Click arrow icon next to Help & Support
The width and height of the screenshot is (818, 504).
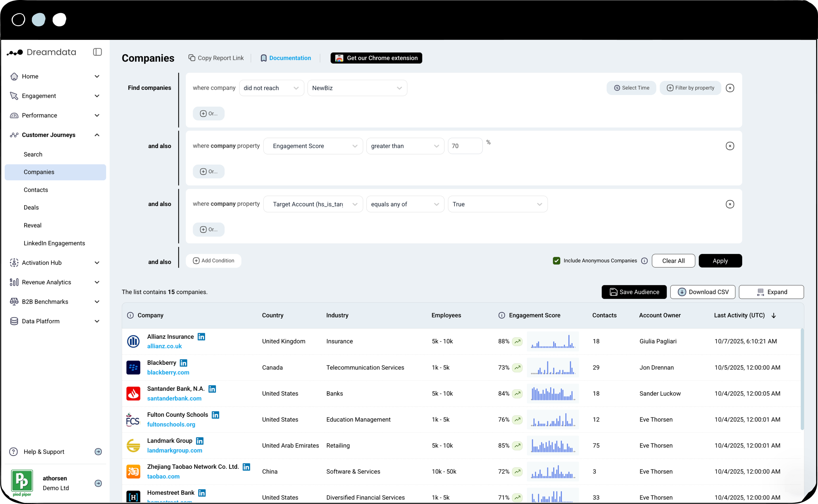98,452
